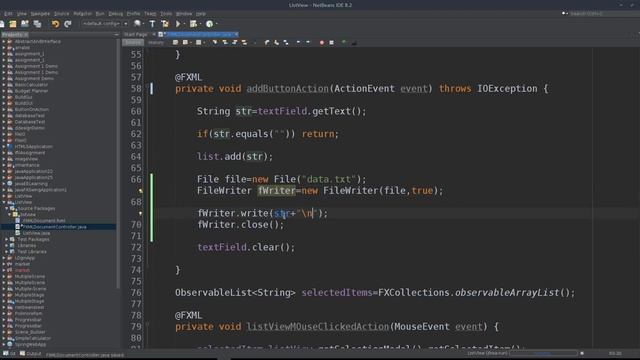Click the Stop Macro Recording icon
Image resolution: width=640 pixels, height=360 pixels.
point(331,42)
